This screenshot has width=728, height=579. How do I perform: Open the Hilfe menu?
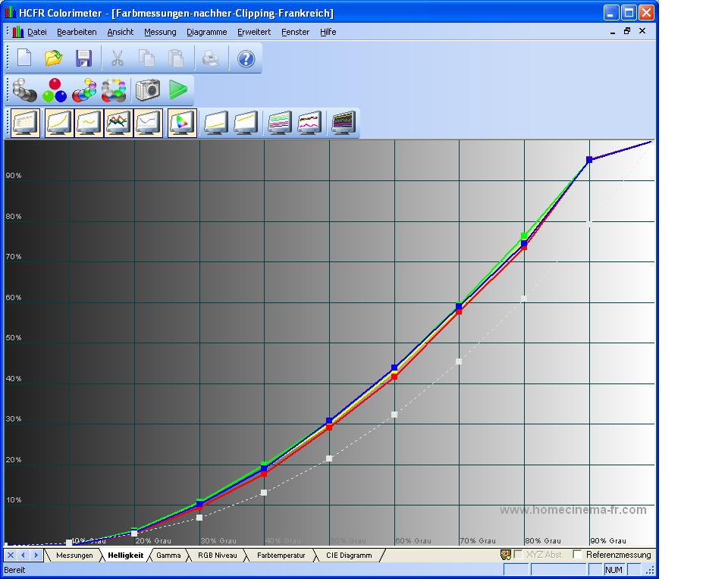pyautogui.click(x=328, y=32)
